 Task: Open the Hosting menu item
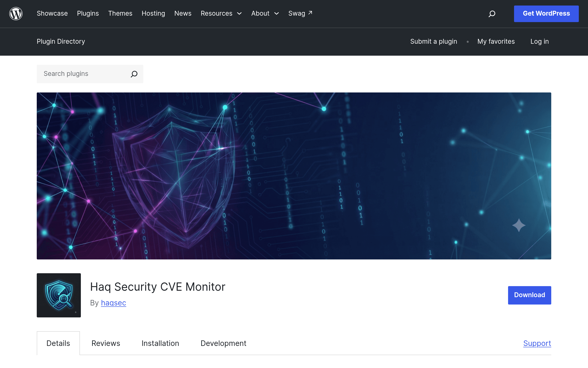point(153,13)
